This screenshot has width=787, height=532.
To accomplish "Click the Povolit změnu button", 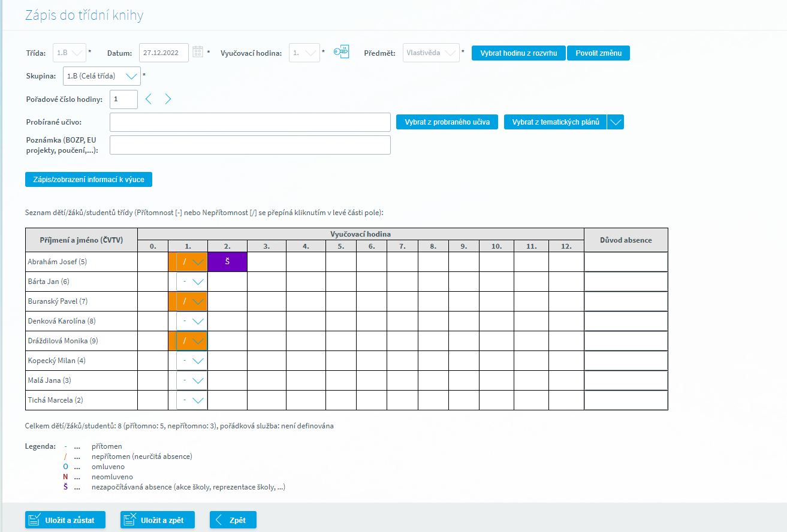I will pyautogui.click(x=598, y=53).
